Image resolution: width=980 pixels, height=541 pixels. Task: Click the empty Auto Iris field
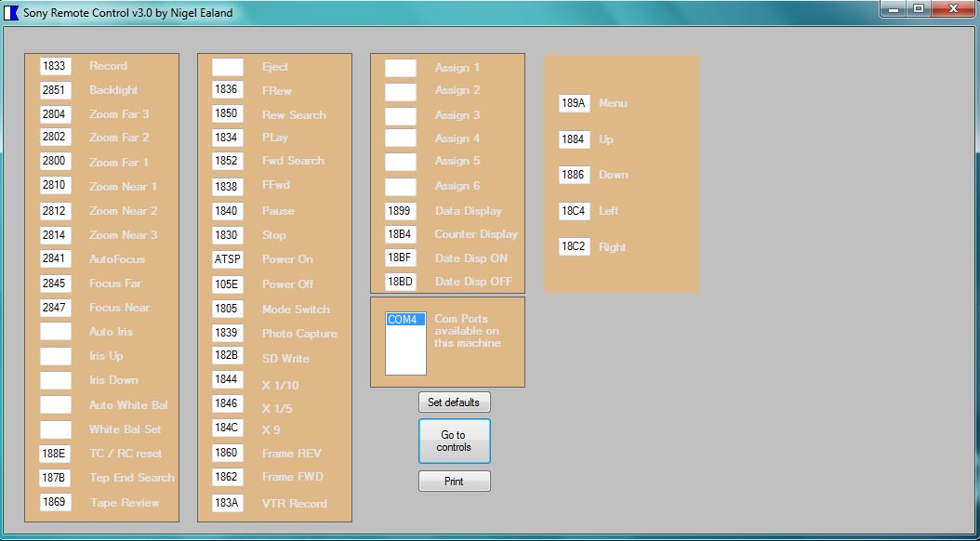tap(56, 332)
